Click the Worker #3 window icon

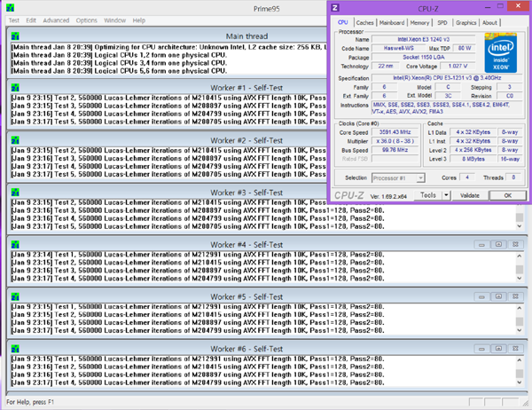point(15,193)
